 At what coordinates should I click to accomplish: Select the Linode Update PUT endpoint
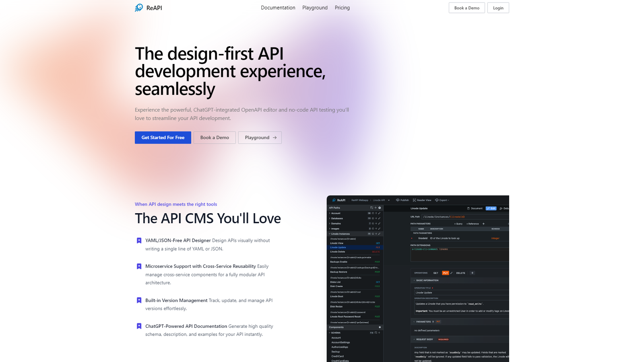355,247
